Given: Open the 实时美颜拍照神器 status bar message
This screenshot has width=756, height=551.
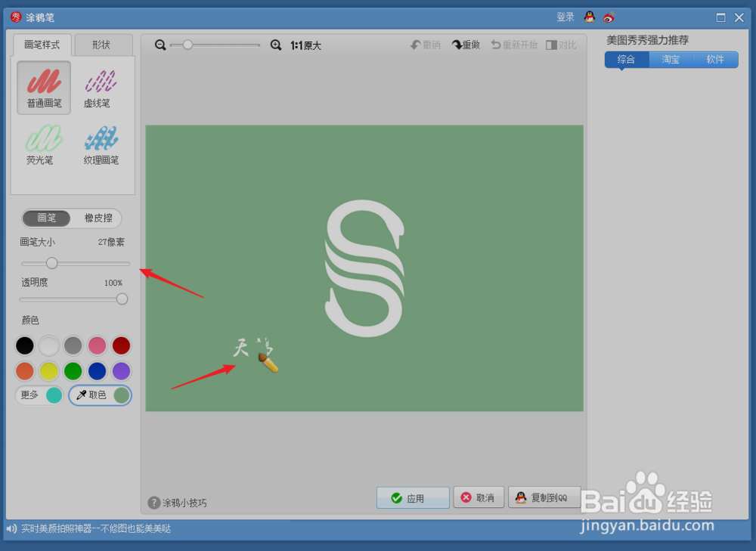Looking at the screenshot, I should tap(97, 529).
